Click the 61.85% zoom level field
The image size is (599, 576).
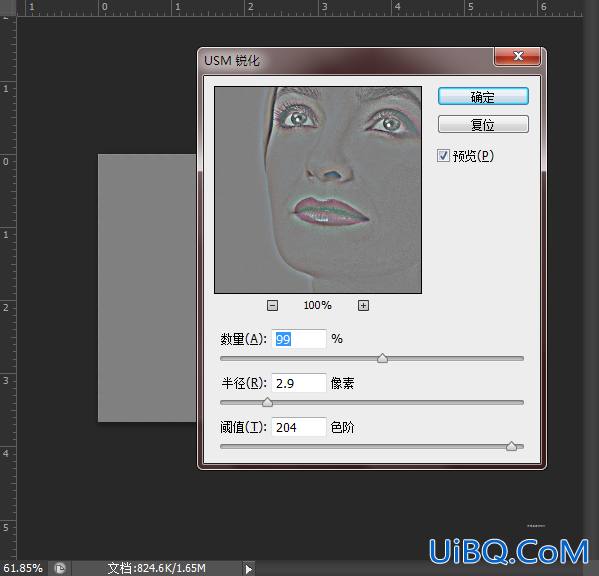(23, 568)
